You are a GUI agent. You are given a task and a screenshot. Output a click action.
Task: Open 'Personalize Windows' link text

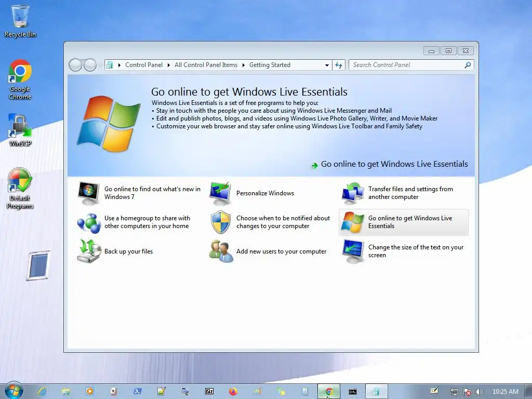point(265,193)
